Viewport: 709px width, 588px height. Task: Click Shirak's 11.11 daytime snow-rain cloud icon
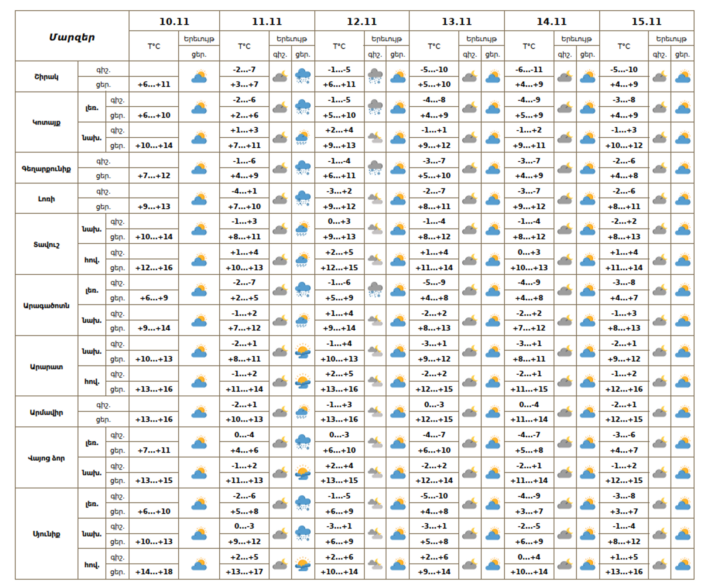pyautogui.click(x=303, y=76)
